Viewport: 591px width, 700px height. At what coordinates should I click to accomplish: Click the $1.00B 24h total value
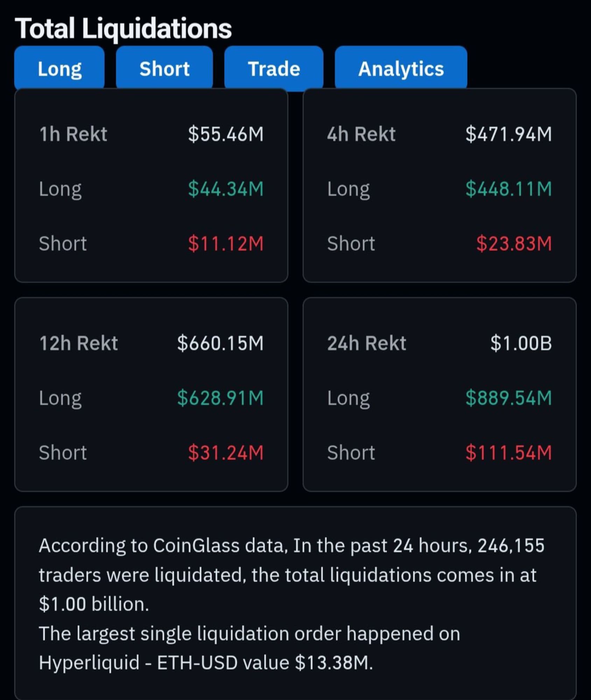[x=521, y=343]
